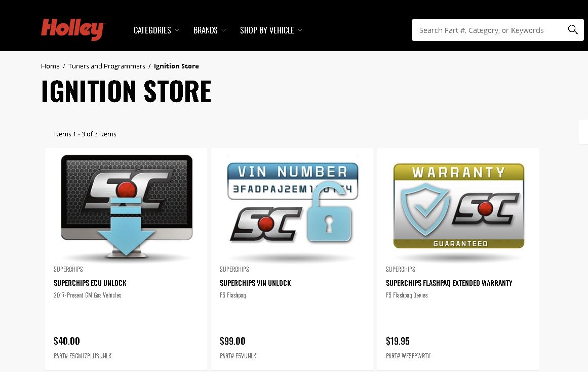Screen dimensions: 588x372
Task: Expand the Brands menu
Action: click(x=210, y=30)
